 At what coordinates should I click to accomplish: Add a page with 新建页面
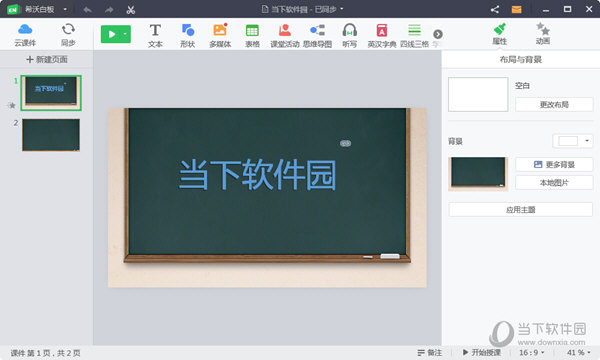coord(47,59)
